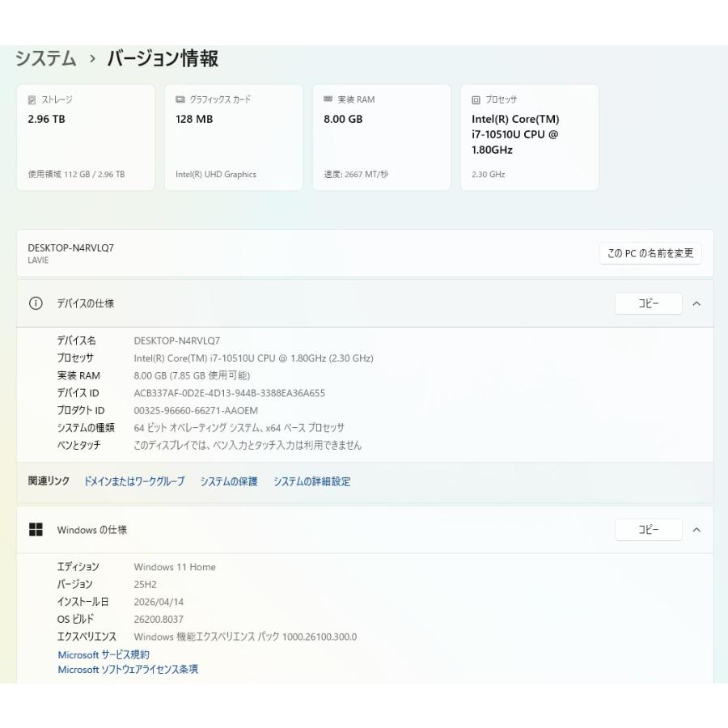Select device ID ACB337AF-0D2E-4D13-944B-3388EA36A655
This screenshot has height=728, width=728.
pyautogui.click(x=230, y=393)
